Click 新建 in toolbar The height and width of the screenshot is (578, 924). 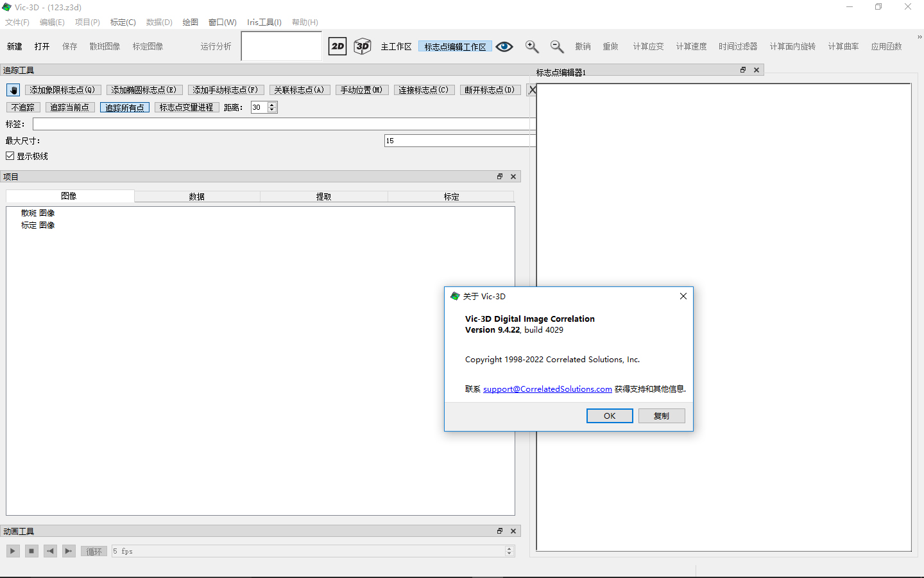tap(15, 46)
